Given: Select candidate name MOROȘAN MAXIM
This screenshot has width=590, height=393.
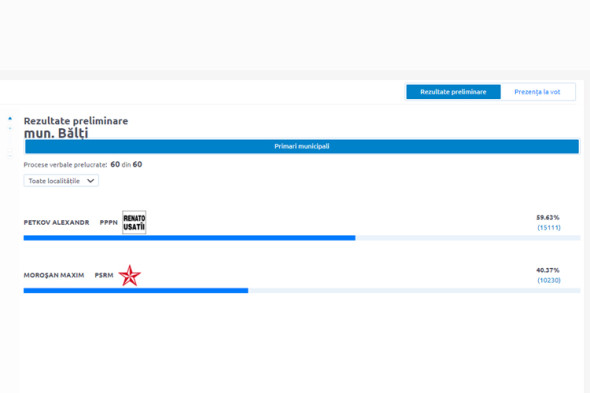Looking at the screenshot, I should (54, 275).
